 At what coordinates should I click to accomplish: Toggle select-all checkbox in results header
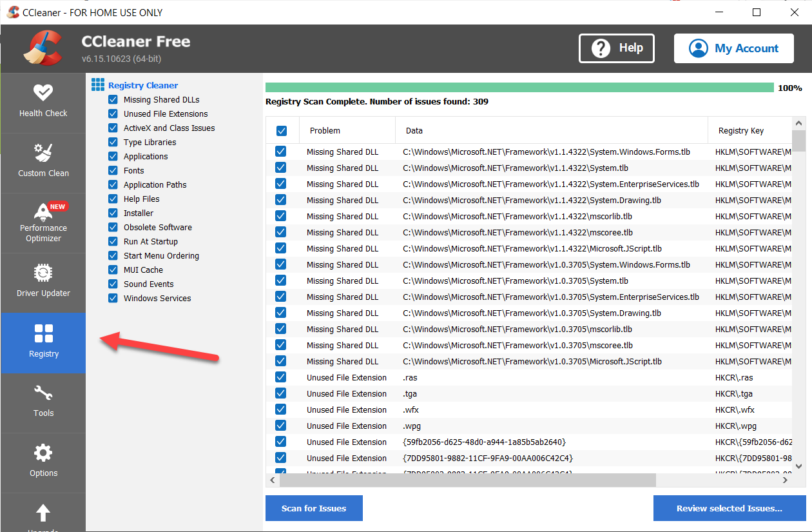click(282, 131)
